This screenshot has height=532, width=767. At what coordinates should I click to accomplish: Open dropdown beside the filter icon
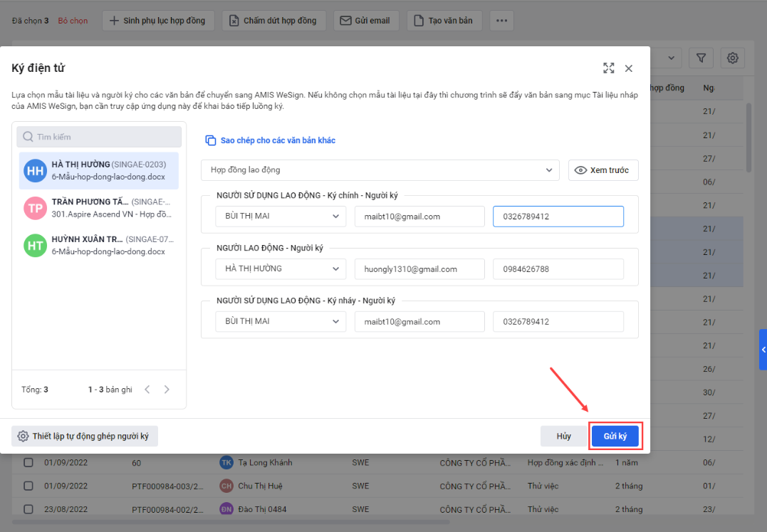point(671,58)
